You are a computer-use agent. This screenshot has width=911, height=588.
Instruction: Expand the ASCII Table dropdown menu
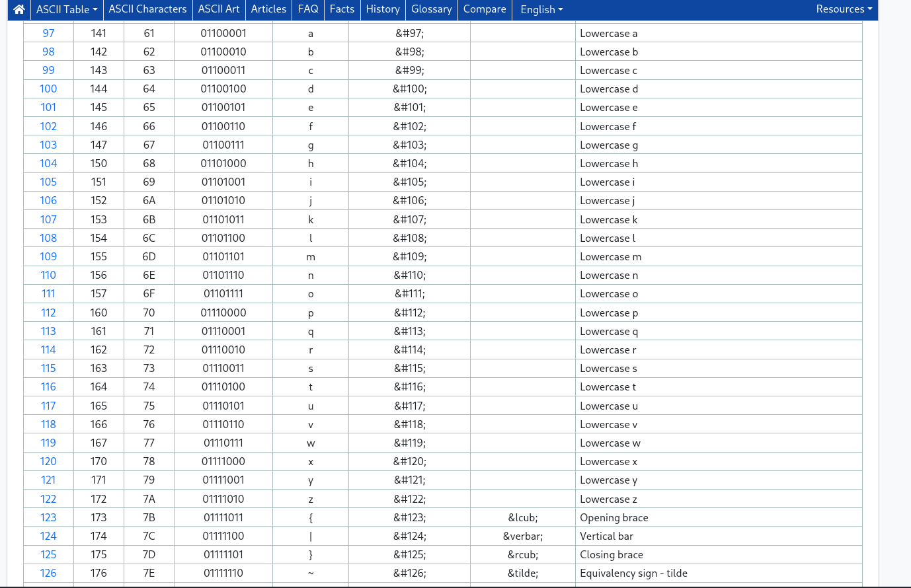pyautogui.click(x=67, y=9)
